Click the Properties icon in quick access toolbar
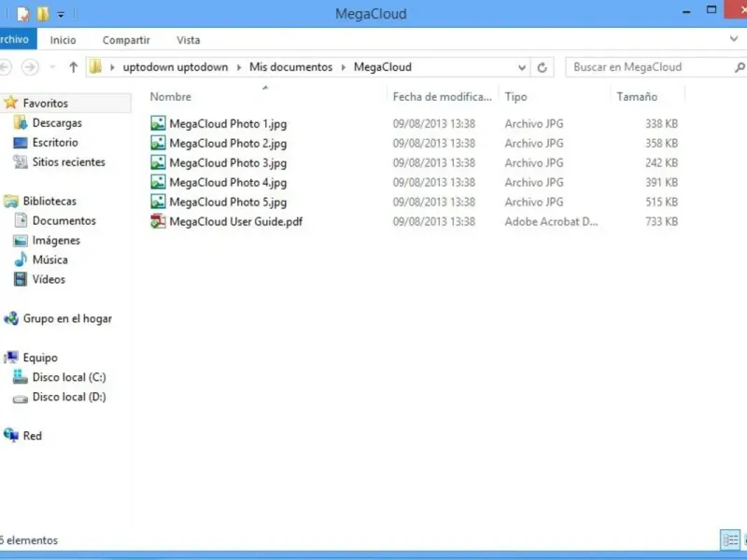This screenshot has height=560, width=747. (22, 14)
